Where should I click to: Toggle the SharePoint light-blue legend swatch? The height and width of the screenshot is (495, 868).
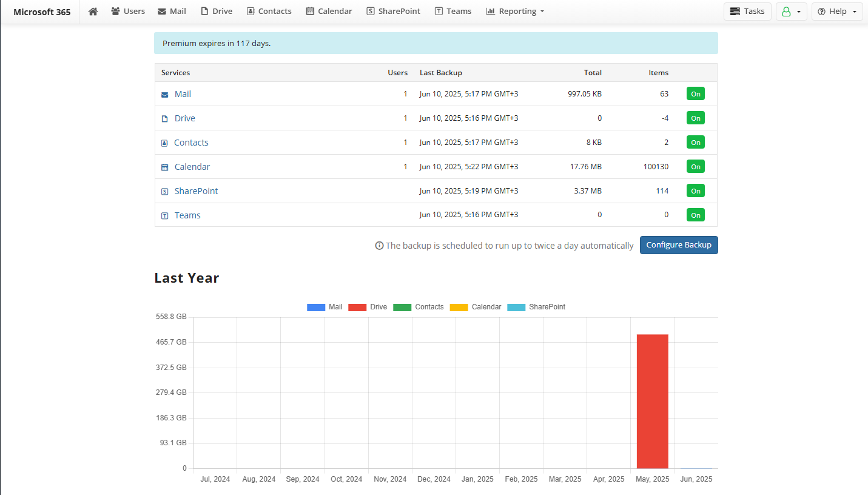click(516, 307)
